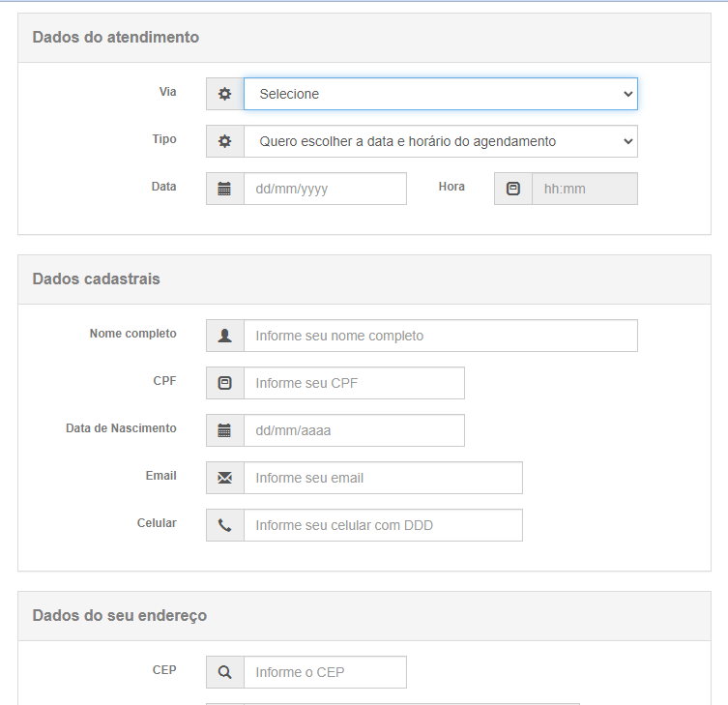Focus the Data dd/mm/yyyy field
Image resolution: width=728 pixels, height=705 pixels.
325,189
